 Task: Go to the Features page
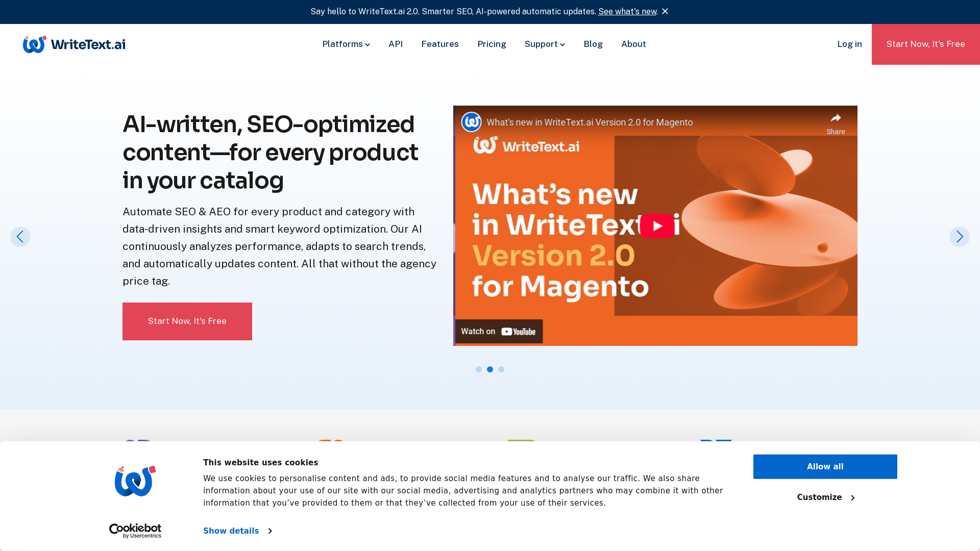click(440, 44)
